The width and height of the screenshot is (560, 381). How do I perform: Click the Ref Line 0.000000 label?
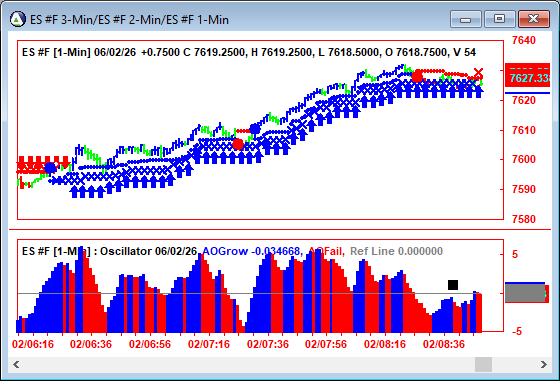[396, 251]
